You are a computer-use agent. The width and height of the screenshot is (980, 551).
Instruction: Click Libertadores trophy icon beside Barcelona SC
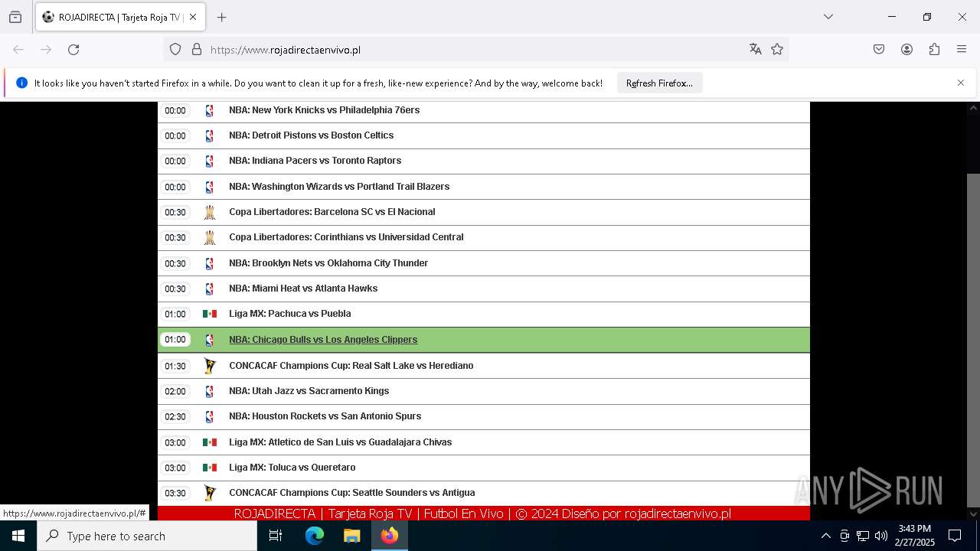tap(209, 212)
